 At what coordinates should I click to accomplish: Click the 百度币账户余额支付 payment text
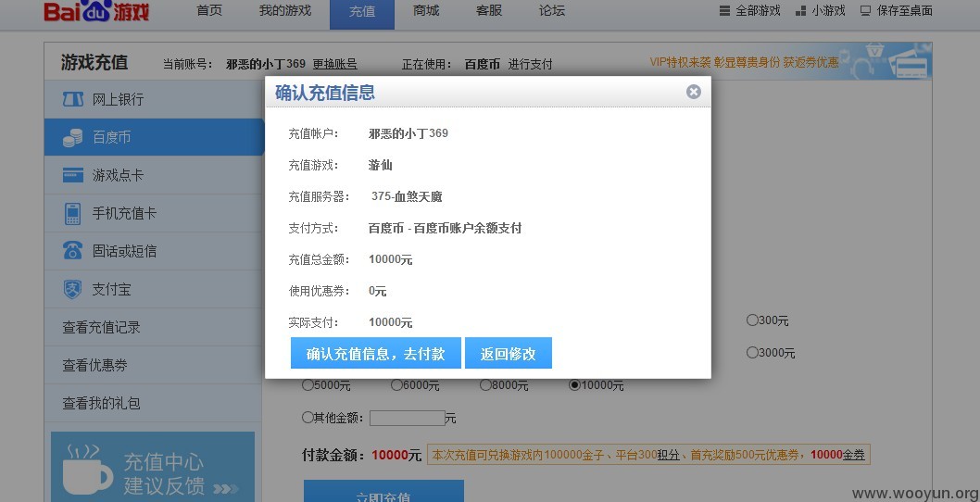468,228
